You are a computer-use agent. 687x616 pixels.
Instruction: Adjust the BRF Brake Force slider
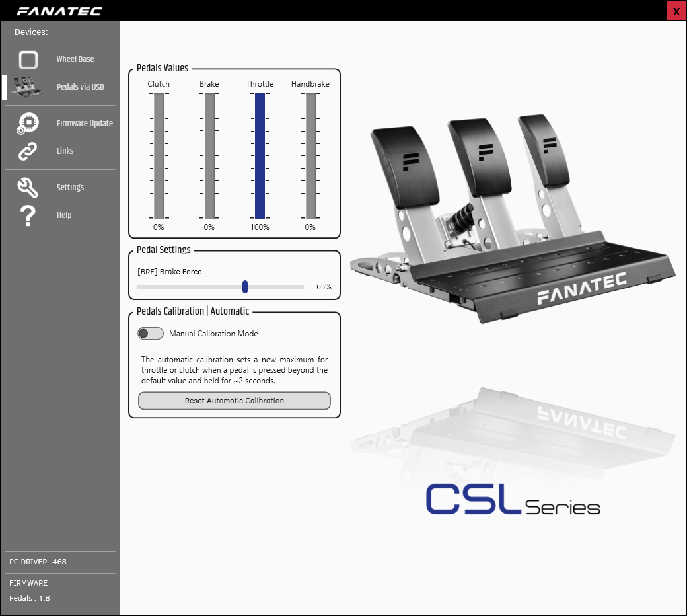pos(244,287)
